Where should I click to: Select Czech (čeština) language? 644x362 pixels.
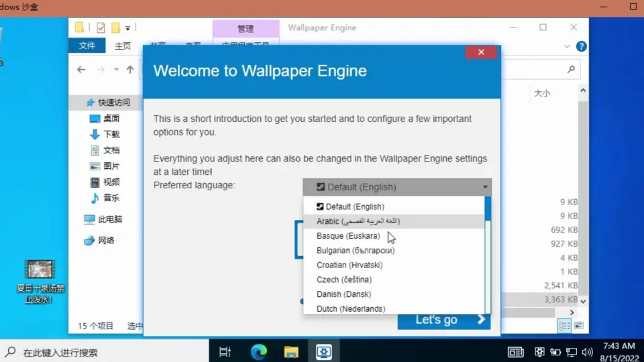click(x=394, y=280)
